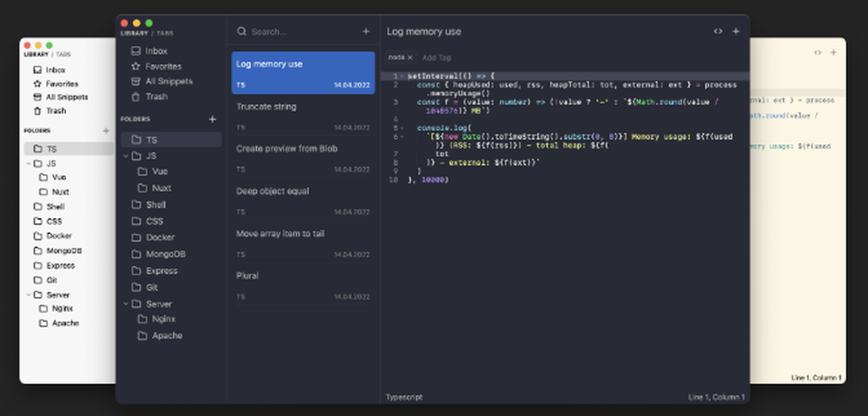Add a new folder in the dark window
Viewport: 868px width, 416px height.
pyautogui.click(x=212, y=119)
